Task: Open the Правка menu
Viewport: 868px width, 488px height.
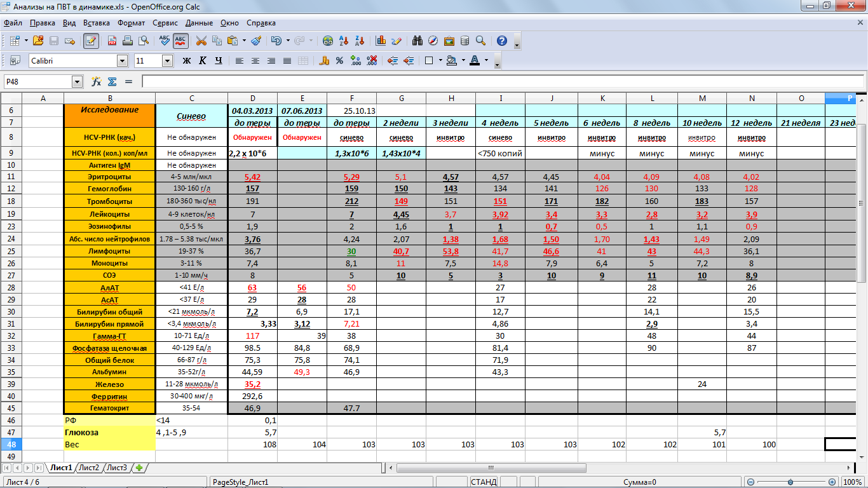Action: point(42,23)
